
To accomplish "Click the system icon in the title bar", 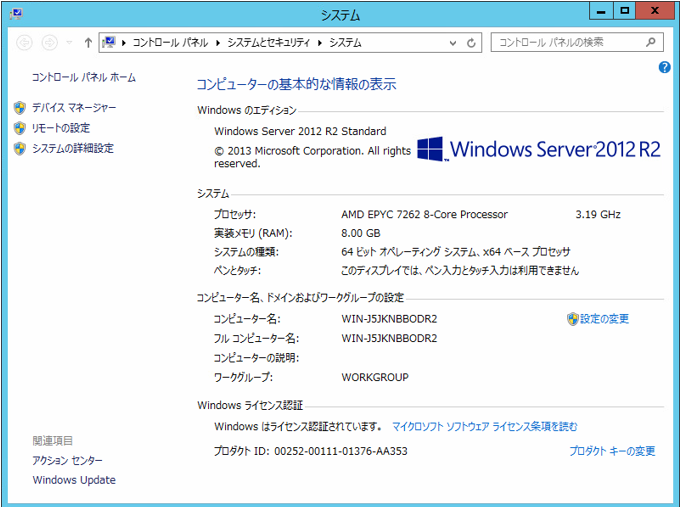I will point(16,14).
